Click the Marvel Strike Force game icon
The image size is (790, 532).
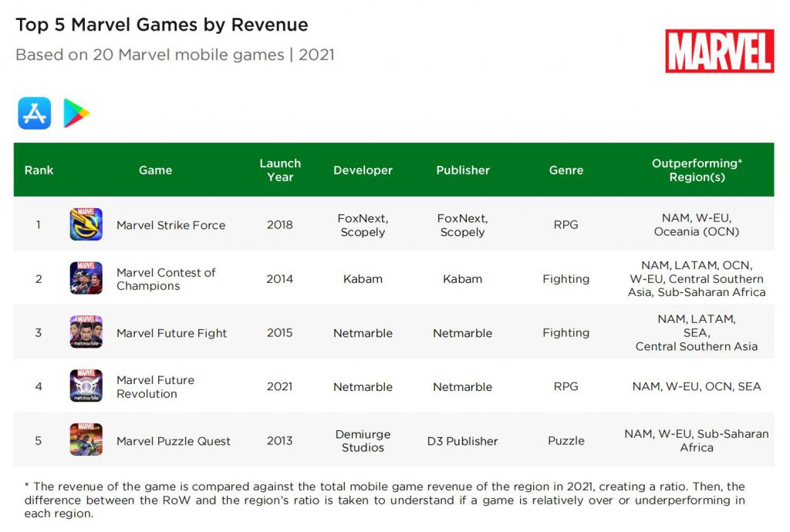point(86,224)
